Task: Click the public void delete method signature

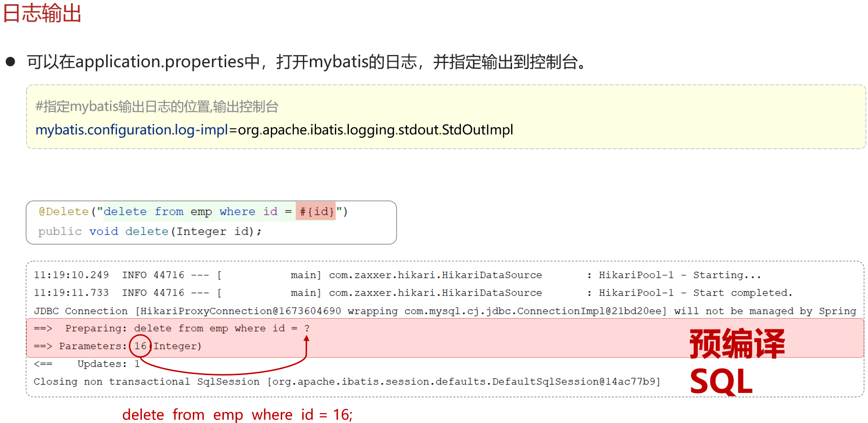Action: pos(150,231)
